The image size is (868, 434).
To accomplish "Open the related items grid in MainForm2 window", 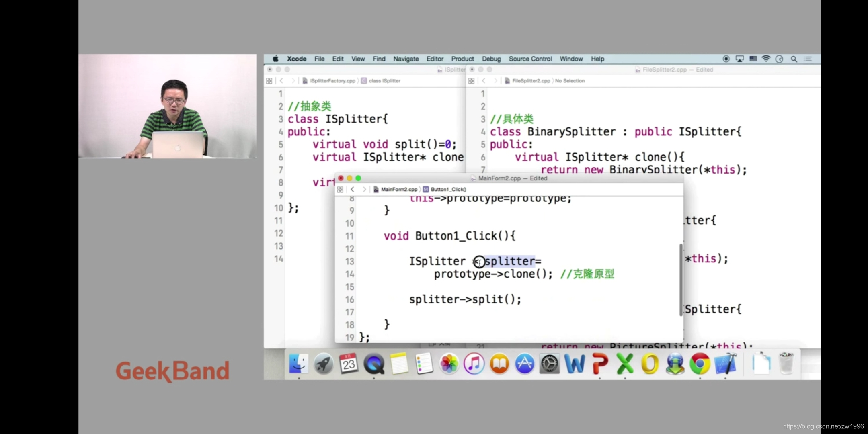I will click(340, 189).
